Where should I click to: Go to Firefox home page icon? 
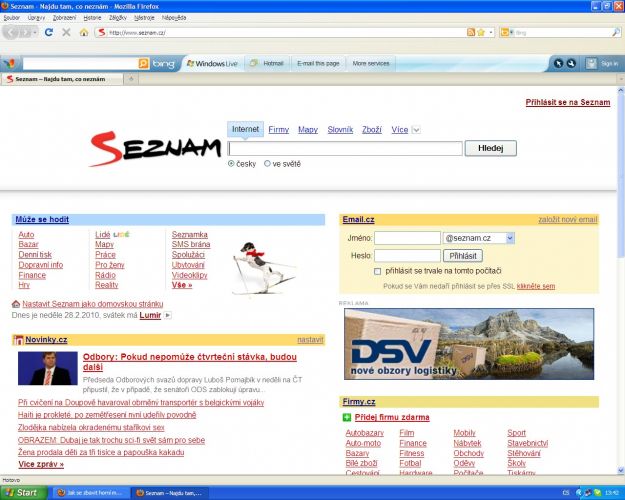point(84,32)
